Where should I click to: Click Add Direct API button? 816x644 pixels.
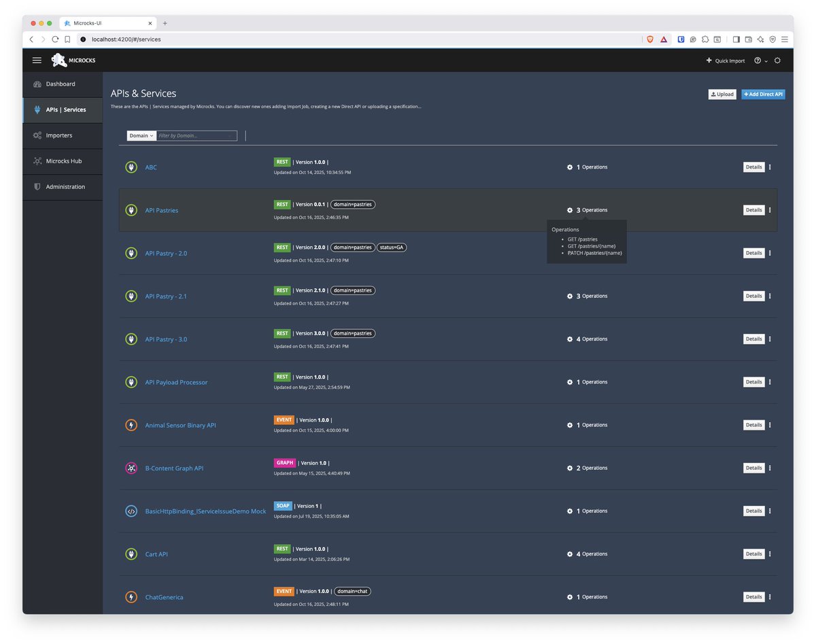763,95
